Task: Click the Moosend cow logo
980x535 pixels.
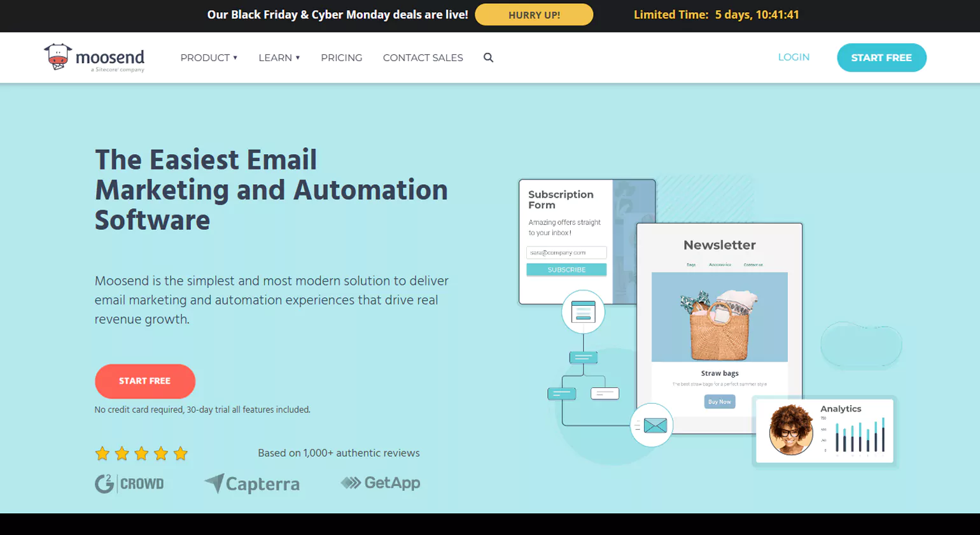Action: (57, 57)
